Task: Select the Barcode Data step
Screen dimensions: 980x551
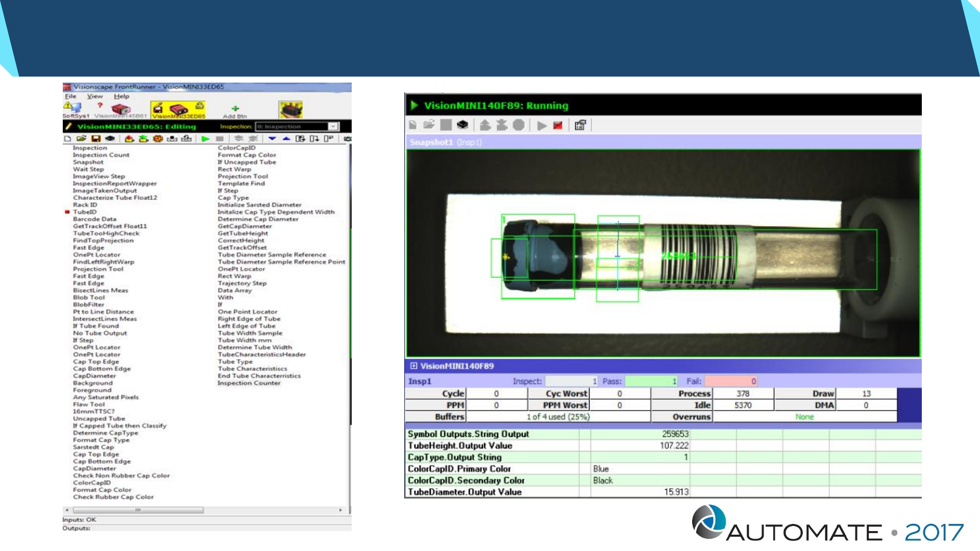Action: click(x=94, y=219)
